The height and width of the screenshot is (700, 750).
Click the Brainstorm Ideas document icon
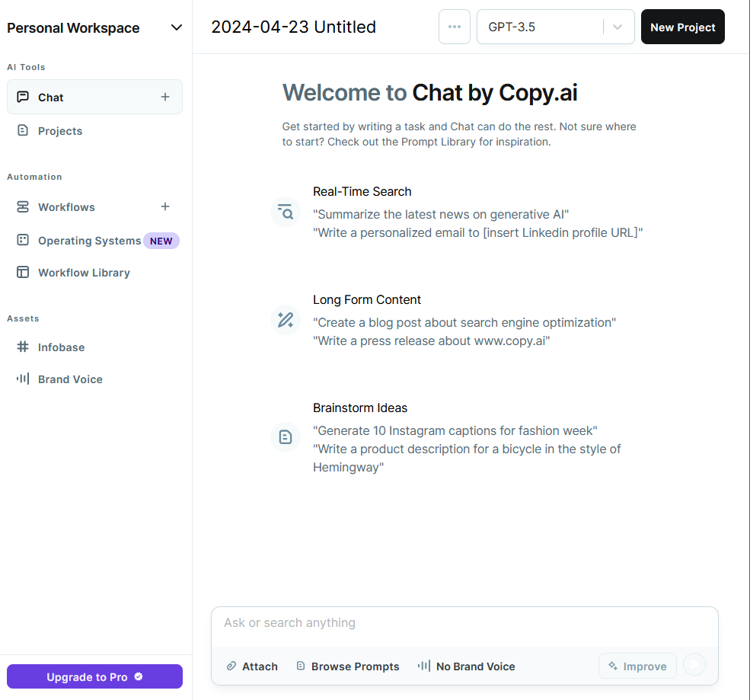click(285, 436)
